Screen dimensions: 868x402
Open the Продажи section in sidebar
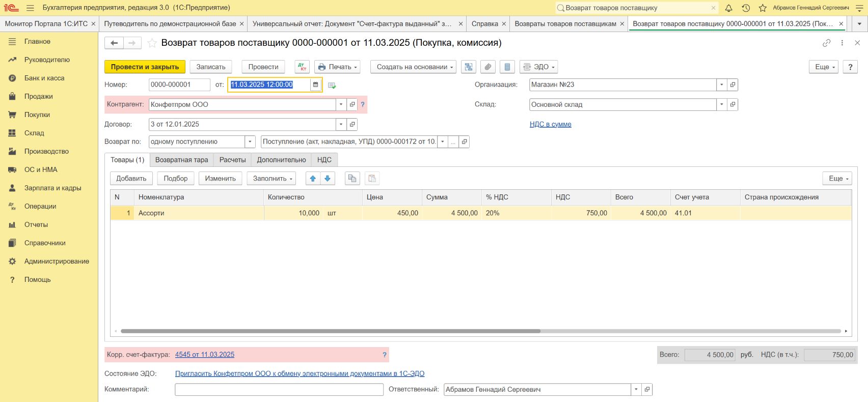pyautogui.click(x=39, y=96)
